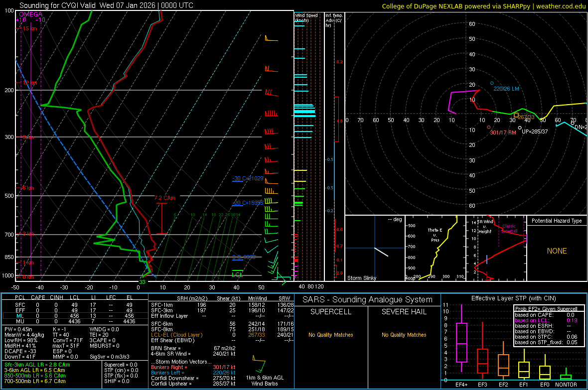Click the 301/17 RM hodograph label
The image size is (588, 390).
[x=503, y=133]
